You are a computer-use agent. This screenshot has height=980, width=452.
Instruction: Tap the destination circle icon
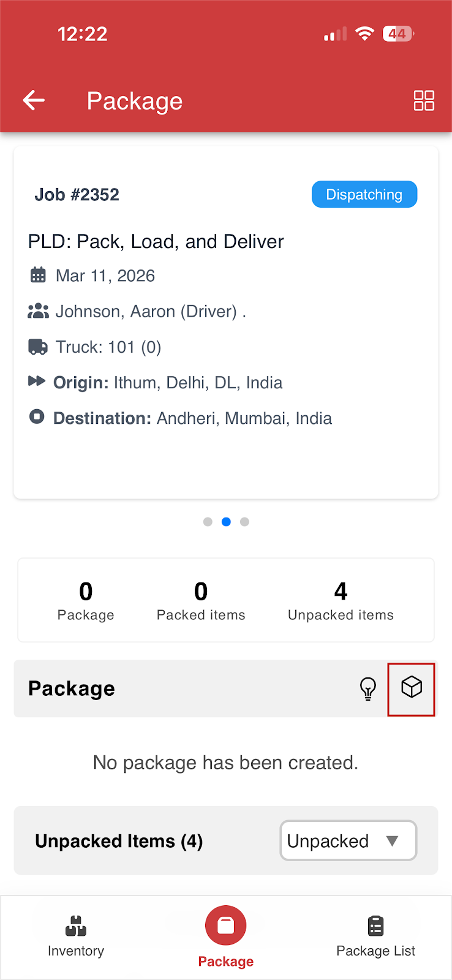37,417
